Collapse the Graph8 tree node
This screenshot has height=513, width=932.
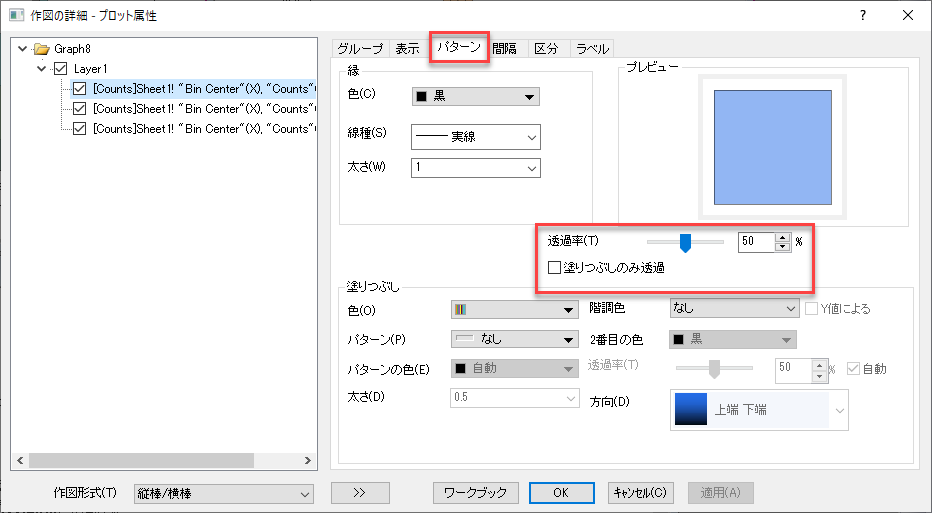pyautogui.click(x=24, y=48)
